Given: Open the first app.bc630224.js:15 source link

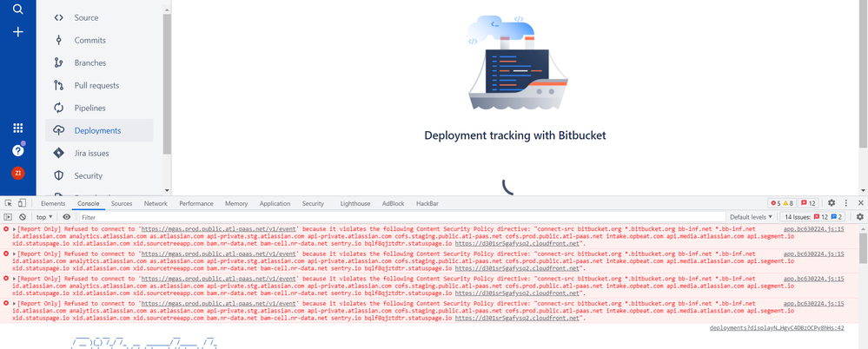Looking at the screenshot, I should [x=814, y=228].
